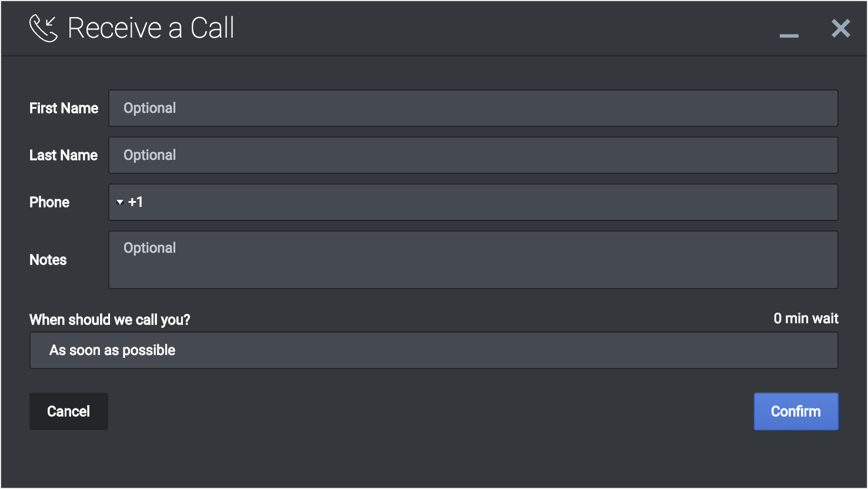Open the "As soon as possible" dropdown
This screenshot has height=489, width=868.
click(433, 350)
